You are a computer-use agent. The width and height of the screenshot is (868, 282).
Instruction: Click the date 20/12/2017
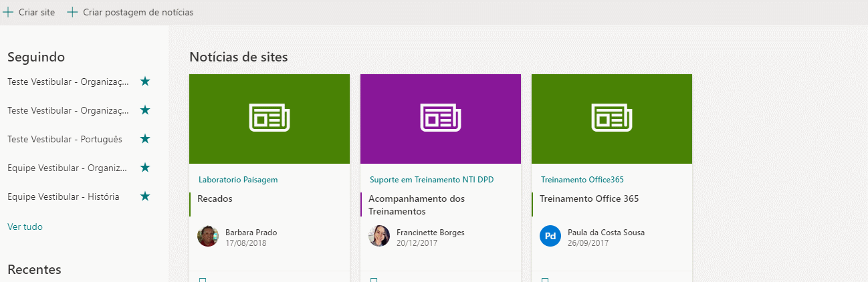point(417,243)
